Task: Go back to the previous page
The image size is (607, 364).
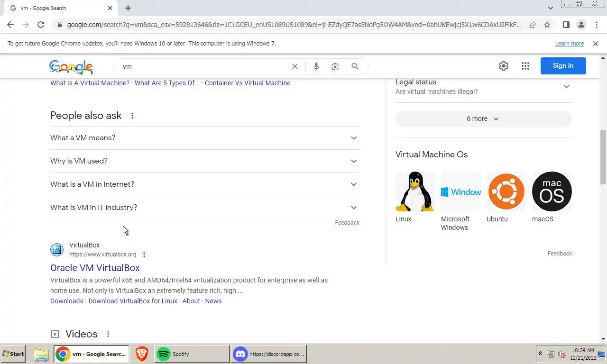Action: pyautogui.click(x=10, y=25)
